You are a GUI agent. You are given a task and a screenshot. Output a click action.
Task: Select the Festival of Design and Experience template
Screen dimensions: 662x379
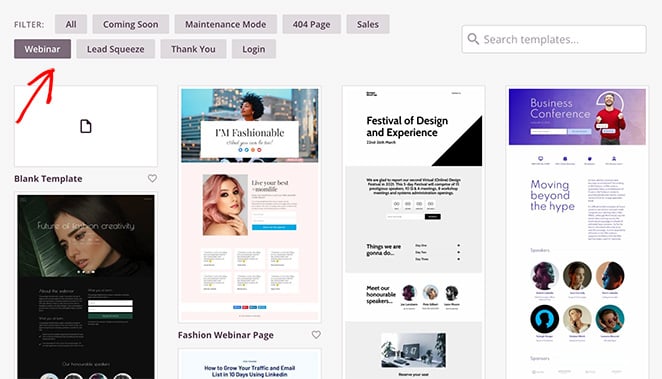tap(413, 232)
